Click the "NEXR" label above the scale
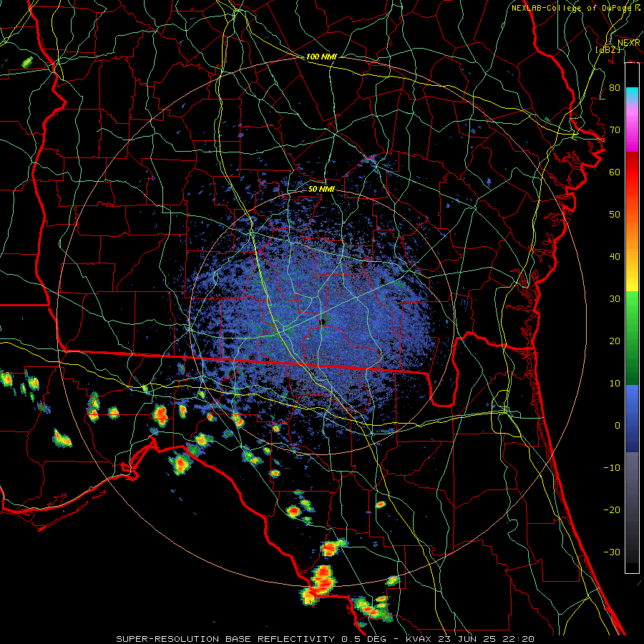 point(628,43)
